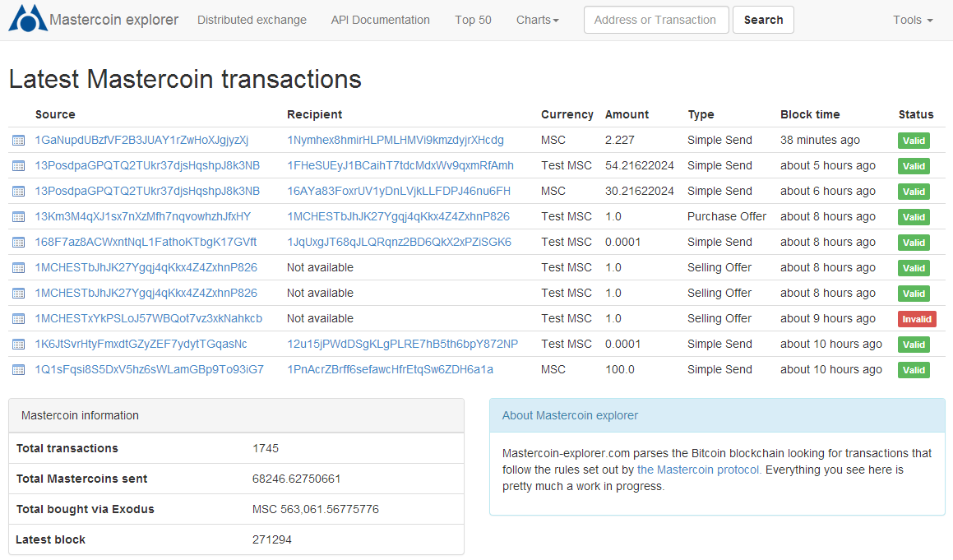Viewport: 953px width, 560px height.
Task: Open API Documentation page
Action: 381,20
